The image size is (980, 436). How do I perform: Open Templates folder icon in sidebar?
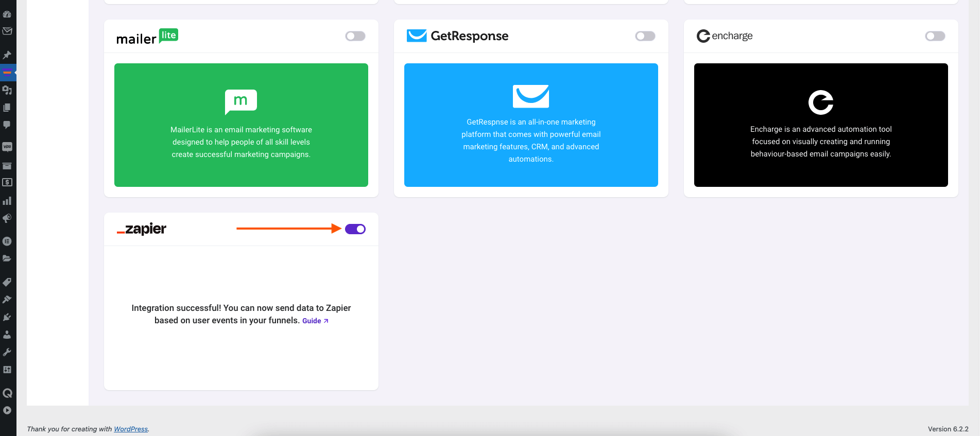point(7,258)
